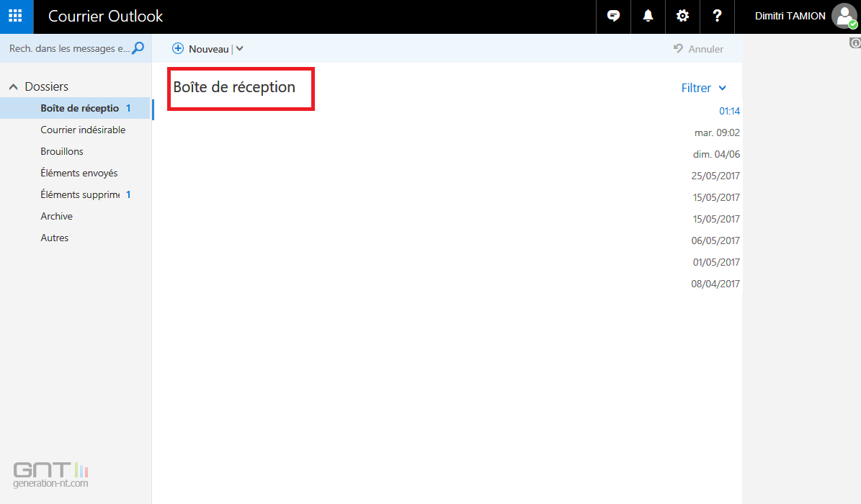Open Dimitri TAMION account avatar
The image size is (861, 504).
(x=844, y=16)
